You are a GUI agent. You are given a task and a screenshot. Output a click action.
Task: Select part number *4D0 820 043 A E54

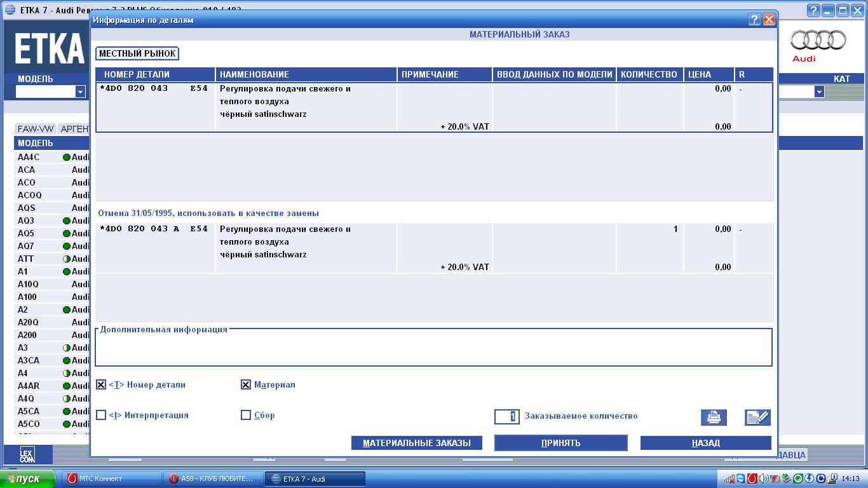coord(154,229)
